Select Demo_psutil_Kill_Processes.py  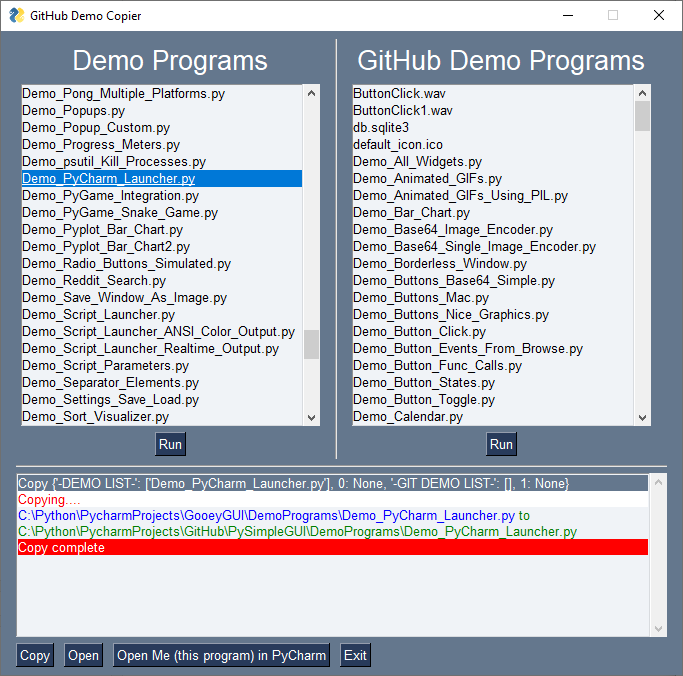point(162,162)
